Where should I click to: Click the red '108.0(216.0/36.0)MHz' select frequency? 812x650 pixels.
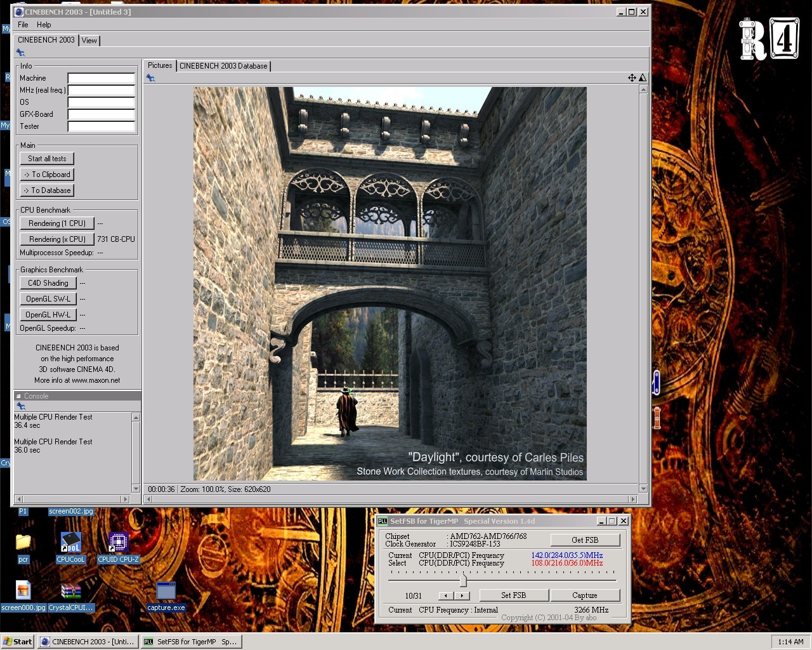click(x=567, y=563)
